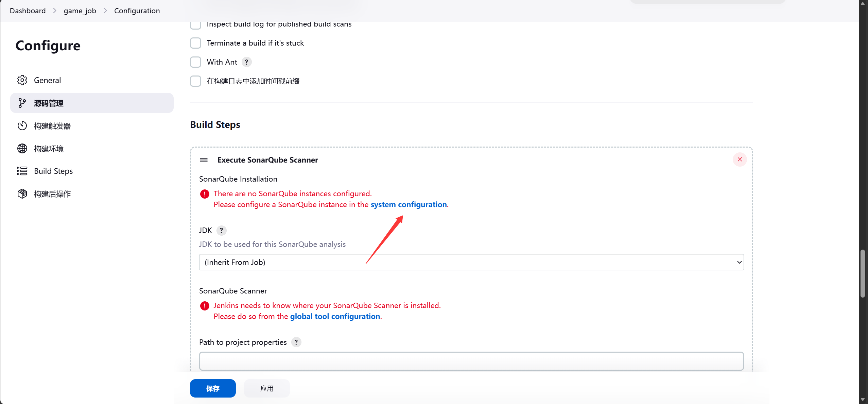Open the system configuration link
Viewport: 868px width, 404px height.
pyautogui.click(x=409, y=204)
